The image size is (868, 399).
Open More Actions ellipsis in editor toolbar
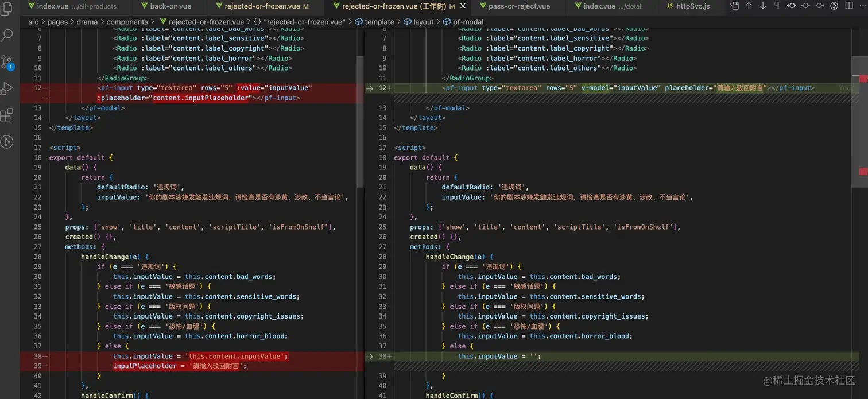tap(862, 6)
